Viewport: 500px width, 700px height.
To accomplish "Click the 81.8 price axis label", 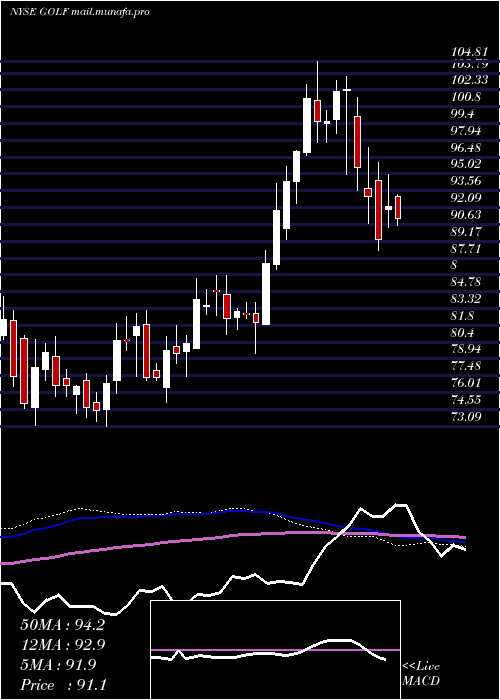I will coord(462,316).
